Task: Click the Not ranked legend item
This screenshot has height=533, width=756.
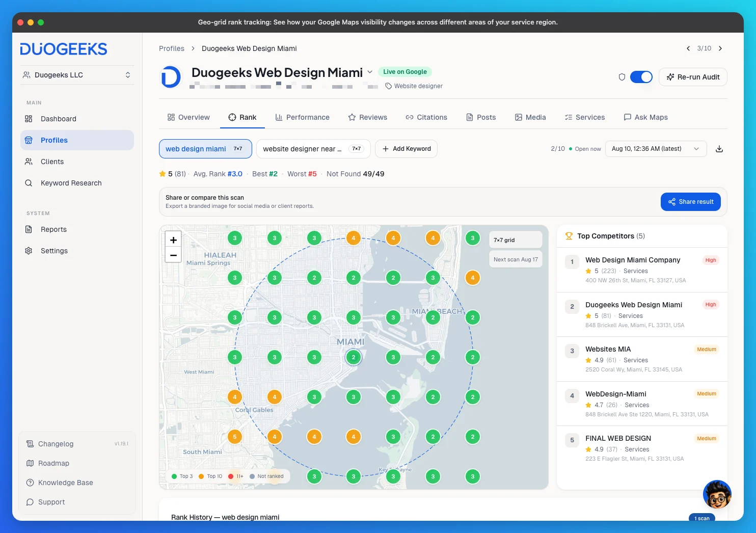Action: coord(266,476)
